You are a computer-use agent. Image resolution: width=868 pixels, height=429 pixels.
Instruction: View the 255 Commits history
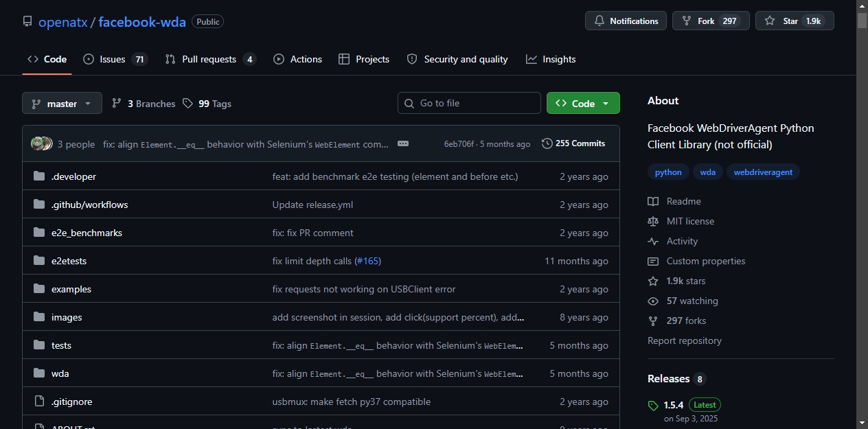point(573,143)
